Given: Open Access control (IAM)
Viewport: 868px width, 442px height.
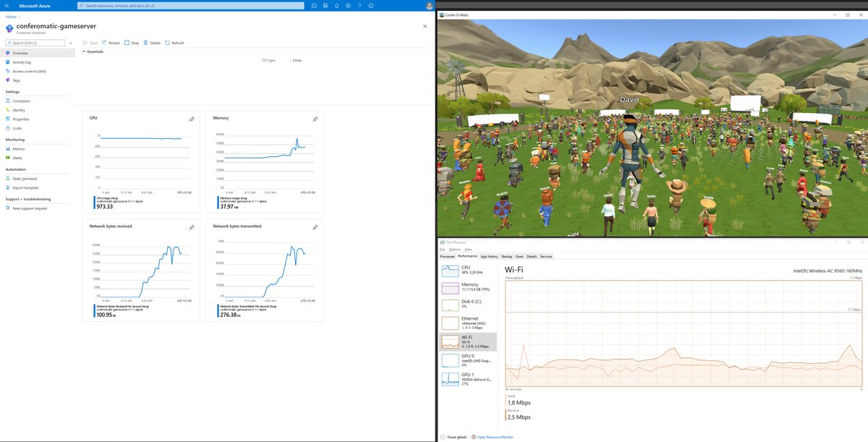Looking at the screenshot, I should pyautogui.click(x=38, y=71).
